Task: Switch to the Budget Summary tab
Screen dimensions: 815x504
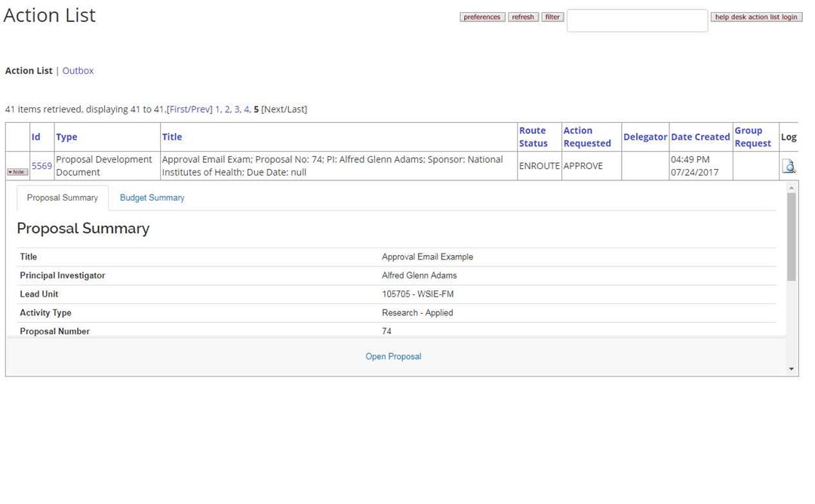Action: coord(152,198)
